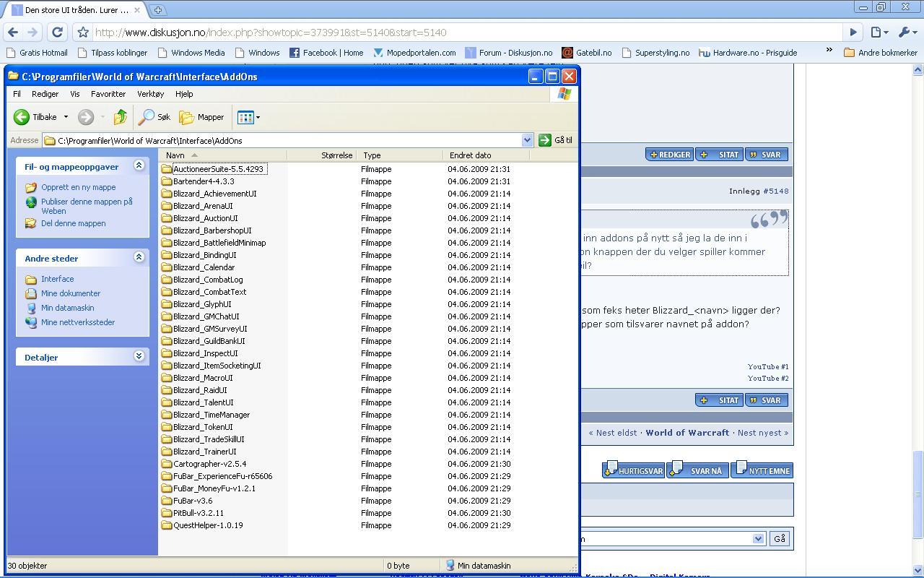Click the REDIGER button on the forum post
924x578 pixels.
(670, 155)
